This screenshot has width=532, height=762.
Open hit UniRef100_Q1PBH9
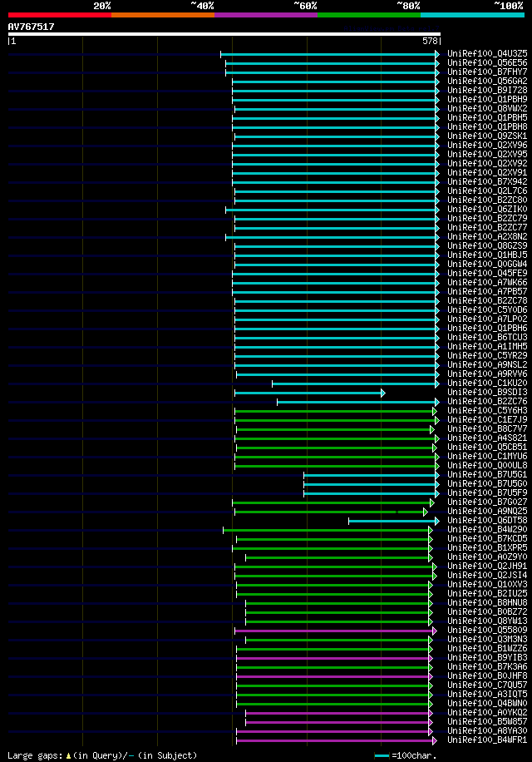487,99
